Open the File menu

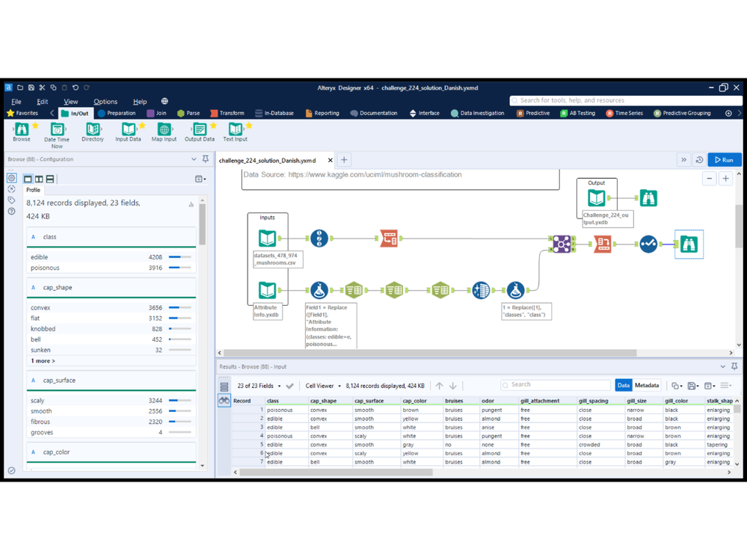click(x=16, y=102)
